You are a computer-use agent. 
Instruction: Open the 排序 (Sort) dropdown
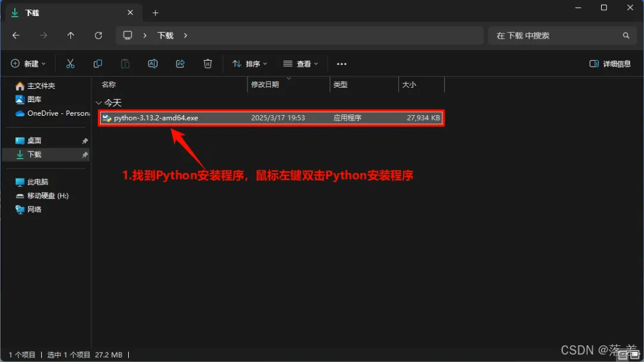[x=250, y=64]
